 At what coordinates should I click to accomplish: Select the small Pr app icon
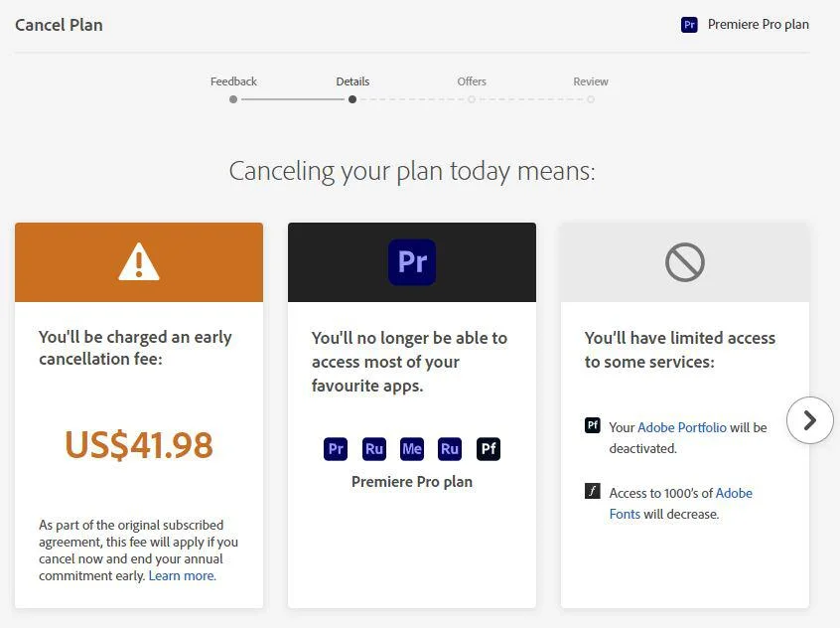pyautogui.click(x=336, y=449)
